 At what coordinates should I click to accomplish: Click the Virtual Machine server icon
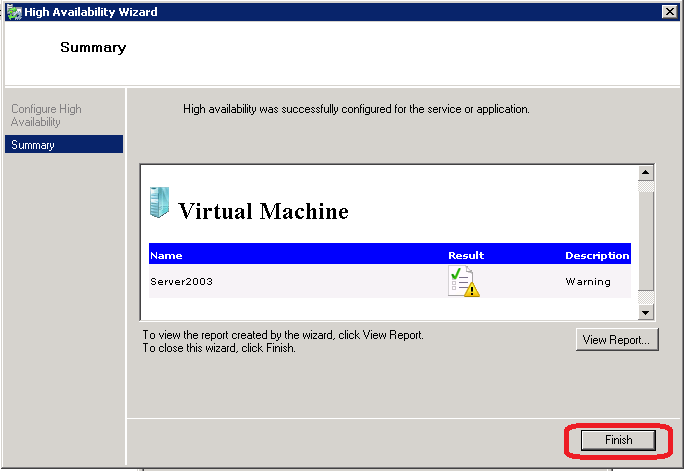click(159, 203)
